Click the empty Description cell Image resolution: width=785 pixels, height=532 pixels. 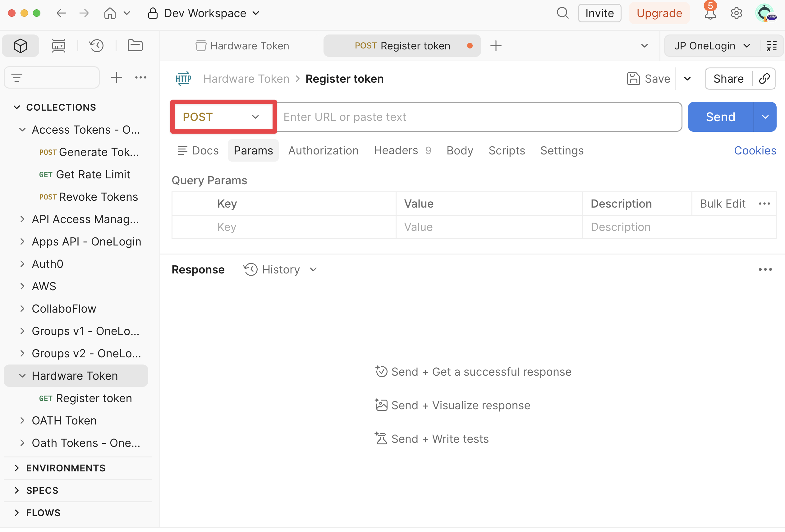pyautogui.click(x=679, y=227)
